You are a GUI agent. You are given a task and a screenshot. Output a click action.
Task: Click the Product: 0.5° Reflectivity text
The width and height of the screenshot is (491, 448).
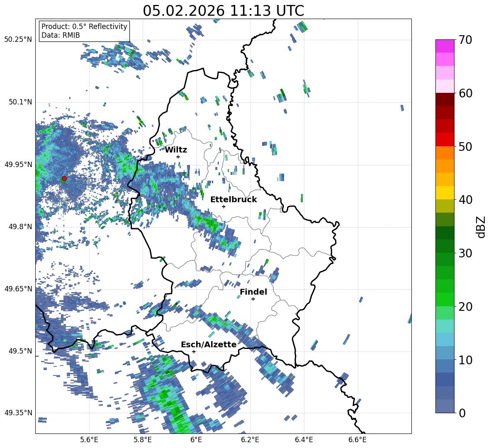[x=84, y=27]
